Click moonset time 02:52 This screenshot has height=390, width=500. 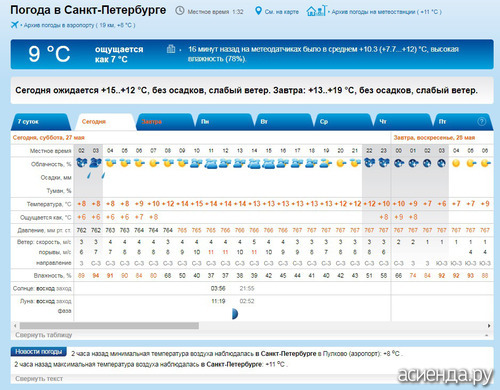click(247, 301)
